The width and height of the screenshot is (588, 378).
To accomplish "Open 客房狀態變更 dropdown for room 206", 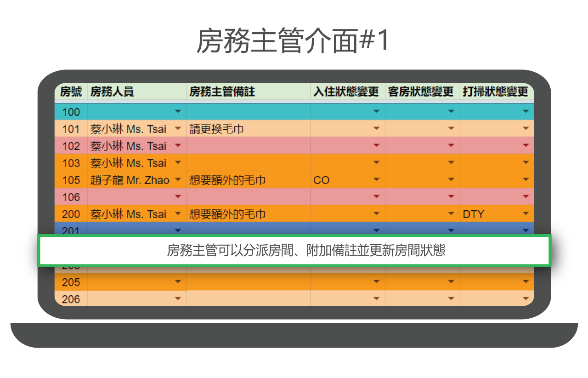I will click(451, 299).
